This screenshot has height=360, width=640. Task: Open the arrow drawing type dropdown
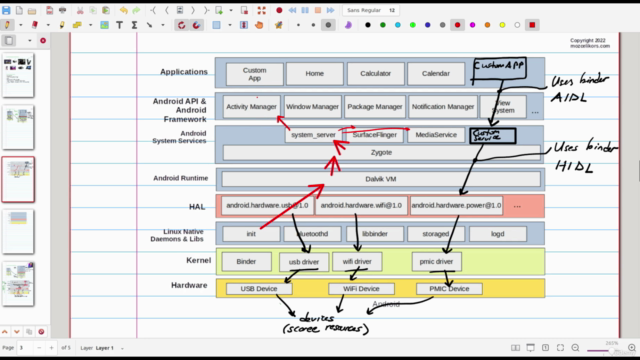click(162, 25)
